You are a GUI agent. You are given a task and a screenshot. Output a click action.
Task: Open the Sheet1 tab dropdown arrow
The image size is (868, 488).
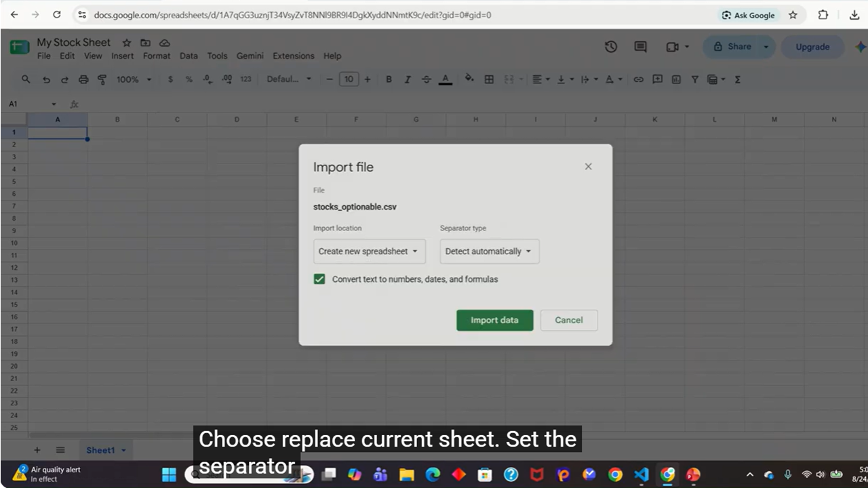123,451
